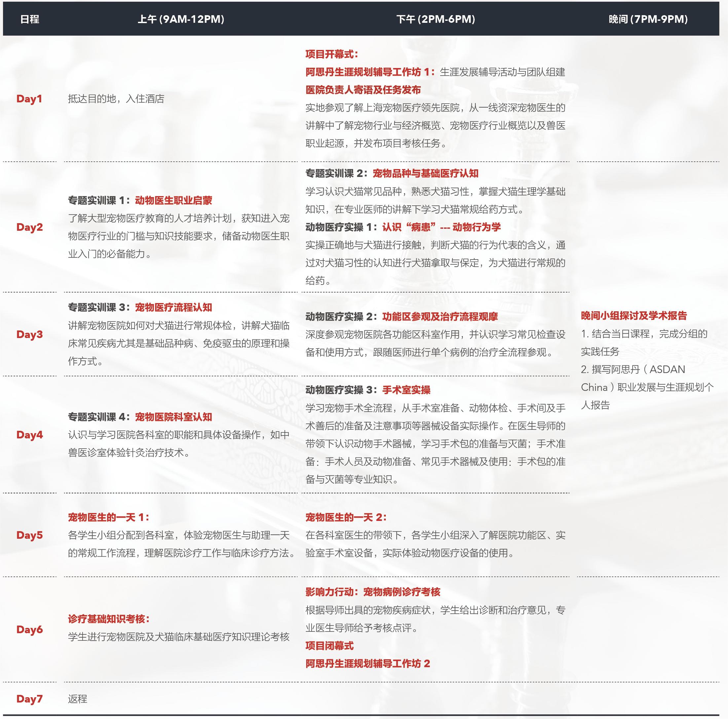Viewport: 728px width, 719px height.
Task: Click the heading 医院负责人寄语及任务发布
Action: (363, 90)
